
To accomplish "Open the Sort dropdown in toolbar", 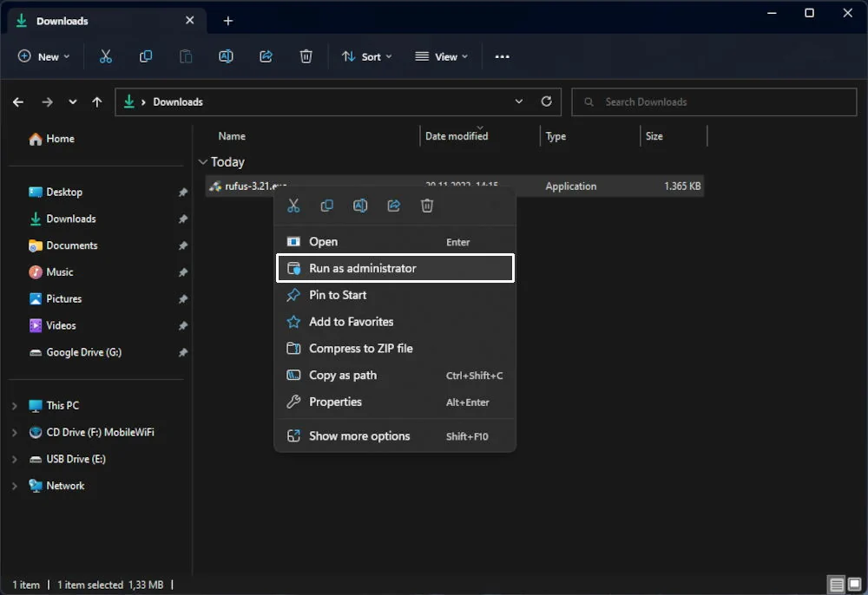I will [366, 56].
